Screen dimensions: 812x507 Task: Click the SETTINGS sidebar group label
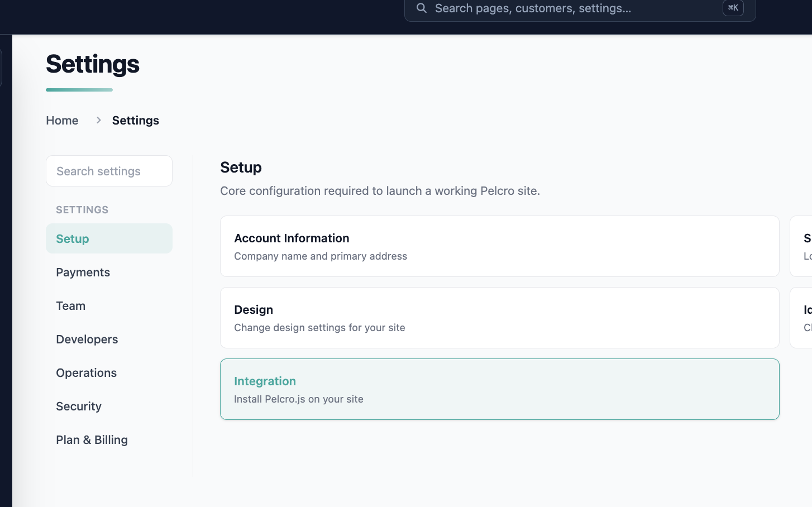tap(82, 210)
